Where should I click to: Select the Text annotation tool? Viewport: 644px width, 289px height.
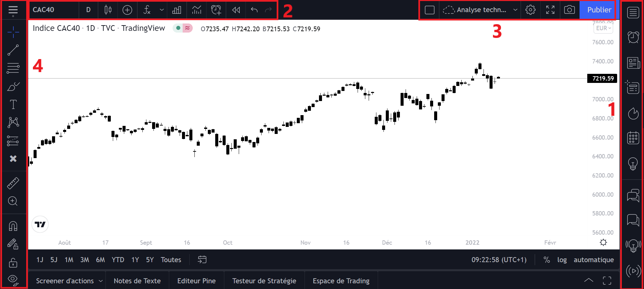[x=13, y=104]
